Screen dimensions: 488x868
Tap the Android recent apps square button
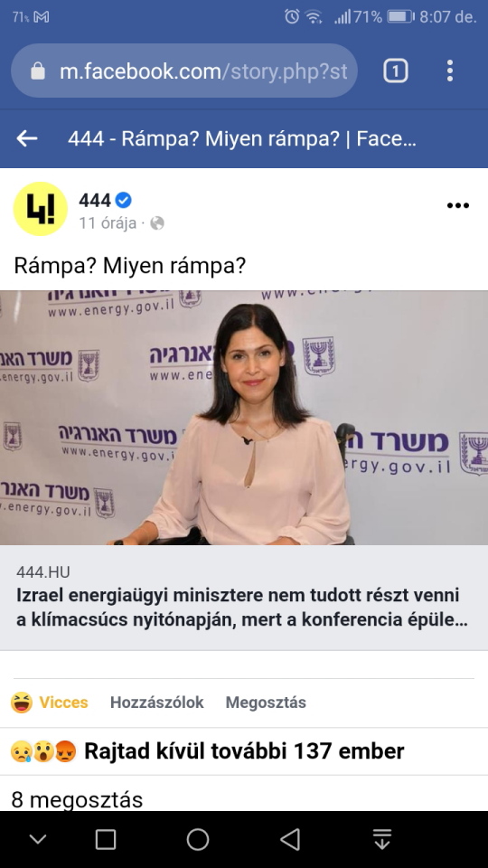point(106,839)
